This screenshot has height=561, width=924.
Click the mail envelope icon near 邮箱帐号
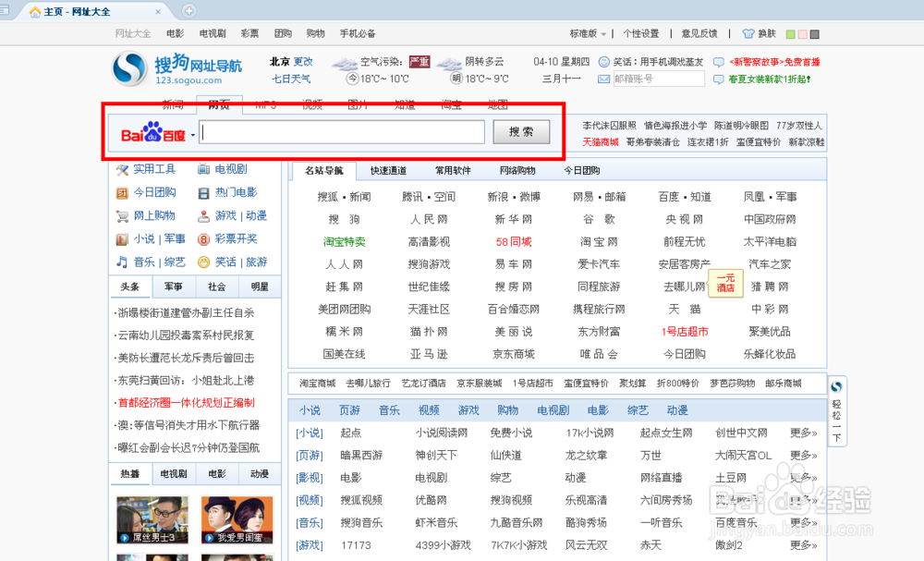pos(604,79)
